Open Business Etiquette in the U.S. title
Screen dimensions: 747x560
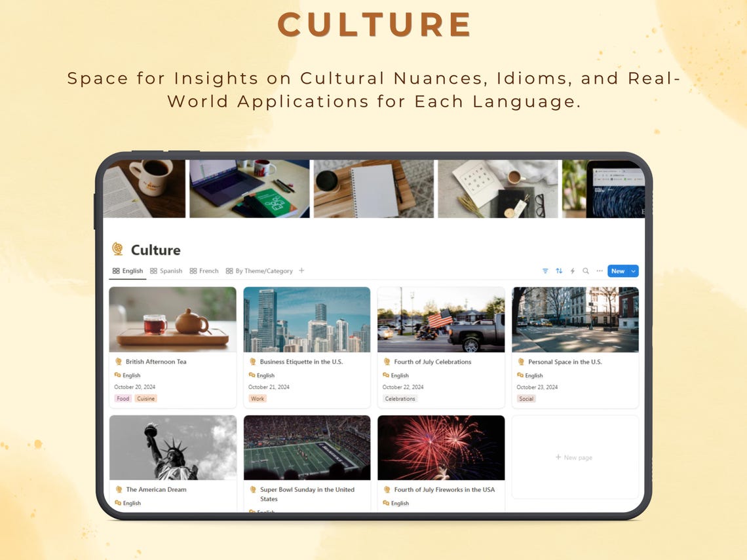click(301, 362)
